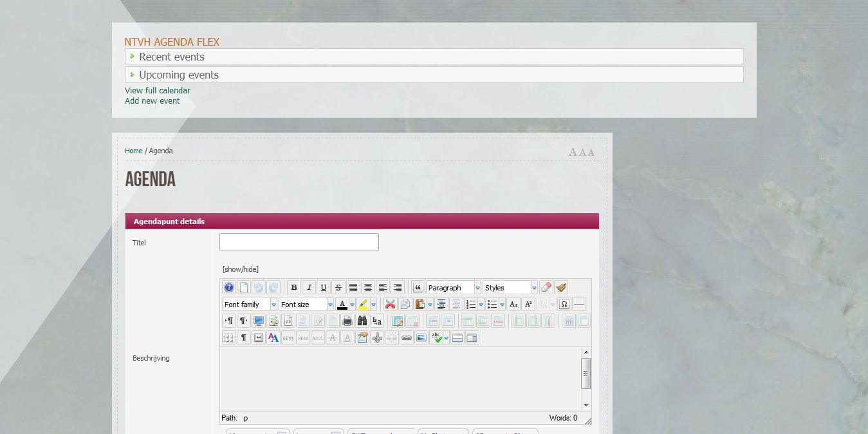The image size is (868, 434).
Task: Expand the Upcoming events section
Action: click(434, 75)
